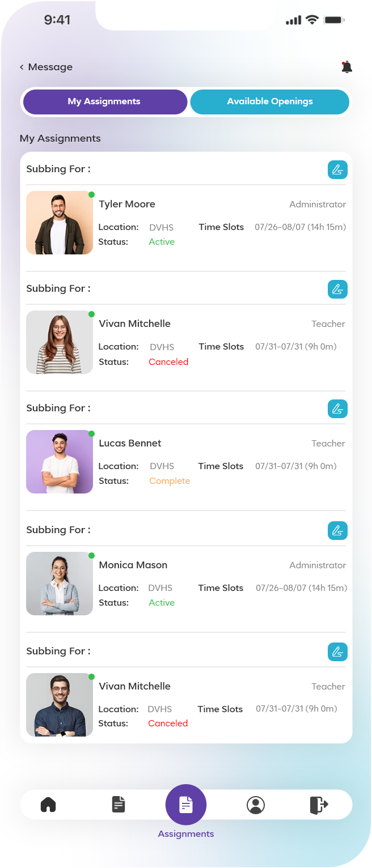
Task: Edit Monica Mason's assignment
Action: click(x=337, y=530)
